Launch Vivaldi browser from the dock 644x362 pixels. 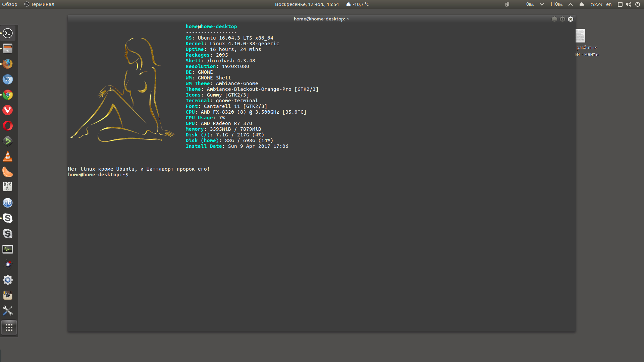[x=8, y=110]
